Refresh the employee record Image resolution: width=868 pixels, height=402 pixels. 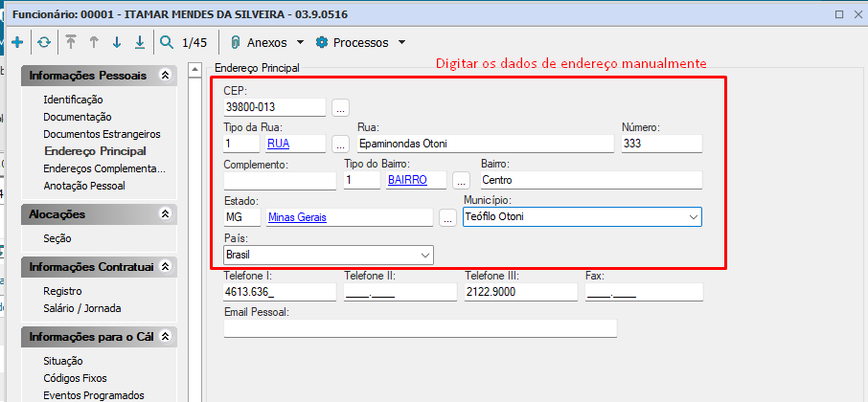[44, 42]
